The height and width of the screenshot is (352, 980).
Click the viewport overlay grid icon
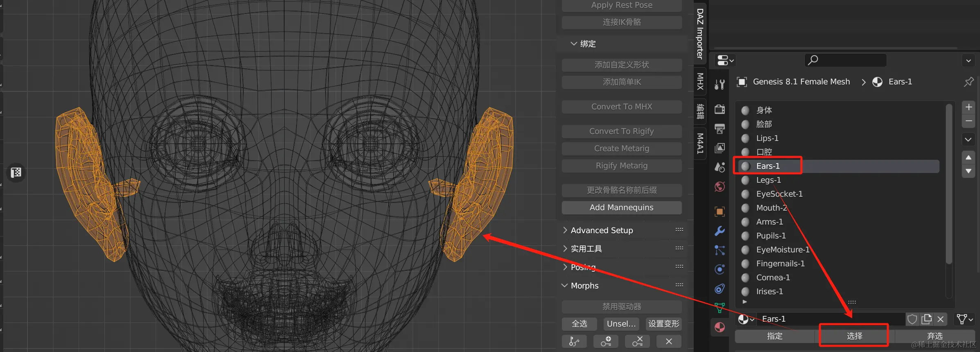16,173
